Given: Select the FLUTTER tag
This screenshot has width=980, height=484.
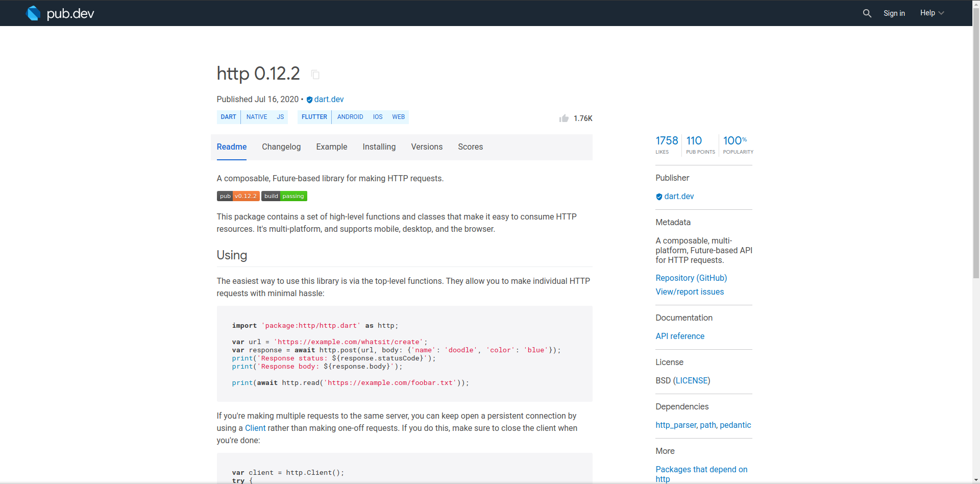Looking at the screenshot, I should 314,117.
